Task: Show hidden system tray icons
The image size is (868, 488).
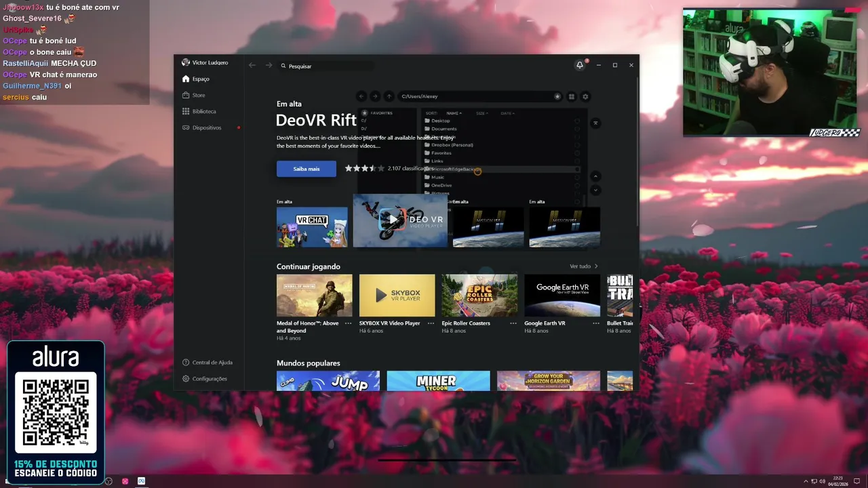Action: click(x=806, y=481)
